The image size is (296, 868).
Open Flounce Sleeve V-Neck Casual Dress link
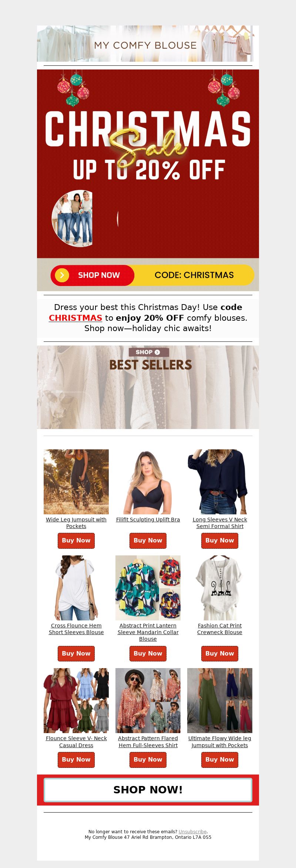coord(76,742)
